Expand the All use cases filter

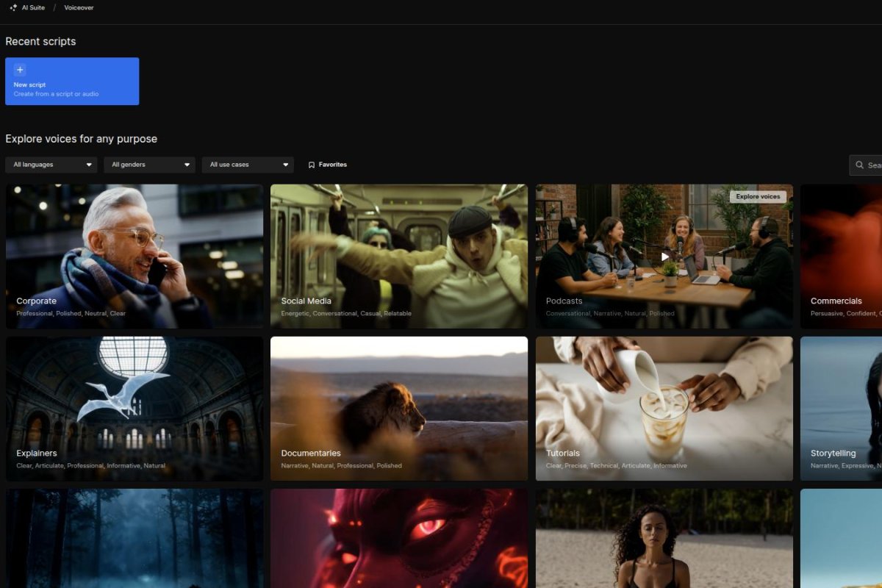[248, 164]
